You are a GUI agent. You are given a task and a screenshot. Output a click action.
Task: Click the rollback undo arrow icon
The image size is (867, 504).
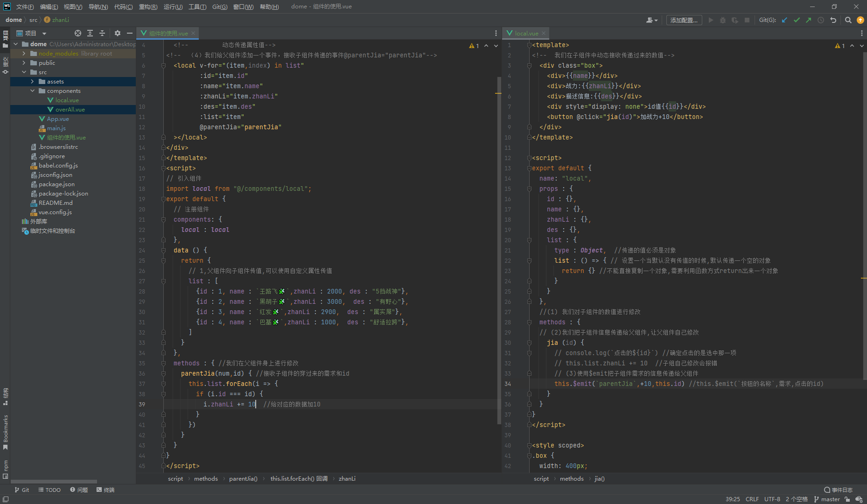tap(833, 20)
